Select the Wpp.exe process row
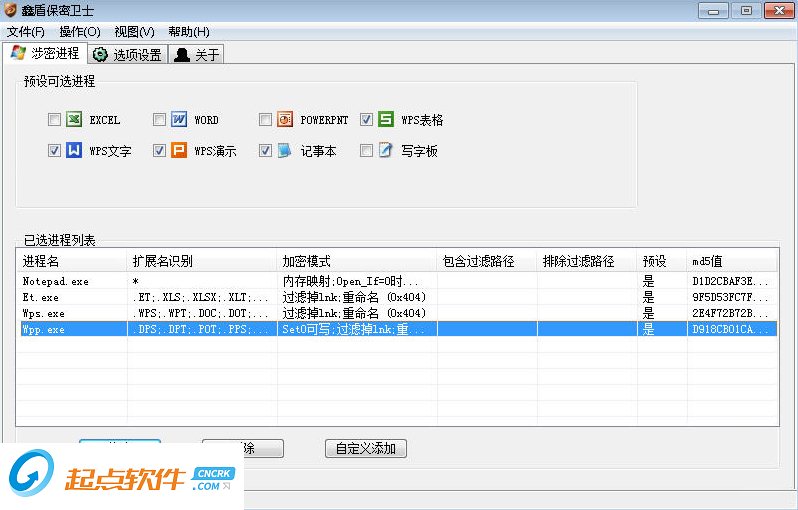 397,329
